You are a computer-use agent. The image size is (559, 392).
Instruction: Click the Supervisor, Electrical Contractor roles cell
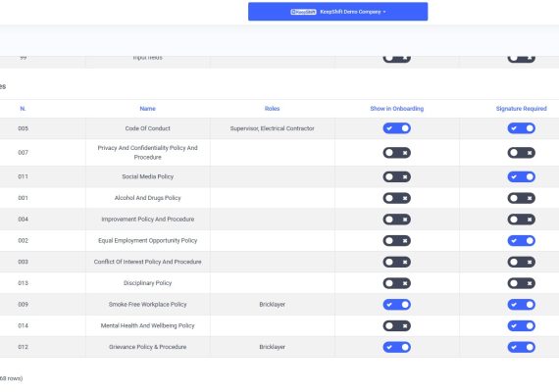[272, 128]
